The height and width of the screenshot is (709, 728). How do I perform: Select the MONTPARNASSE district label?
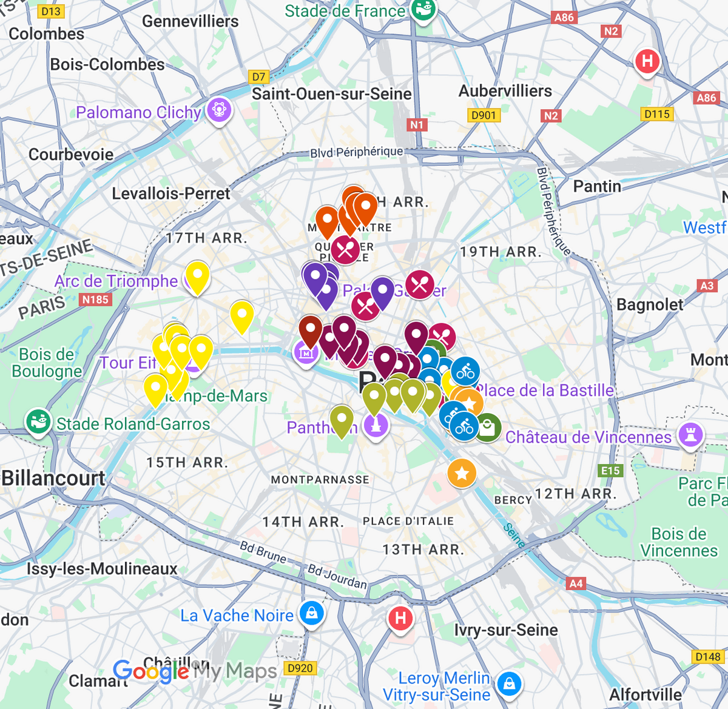coord(320,480)
